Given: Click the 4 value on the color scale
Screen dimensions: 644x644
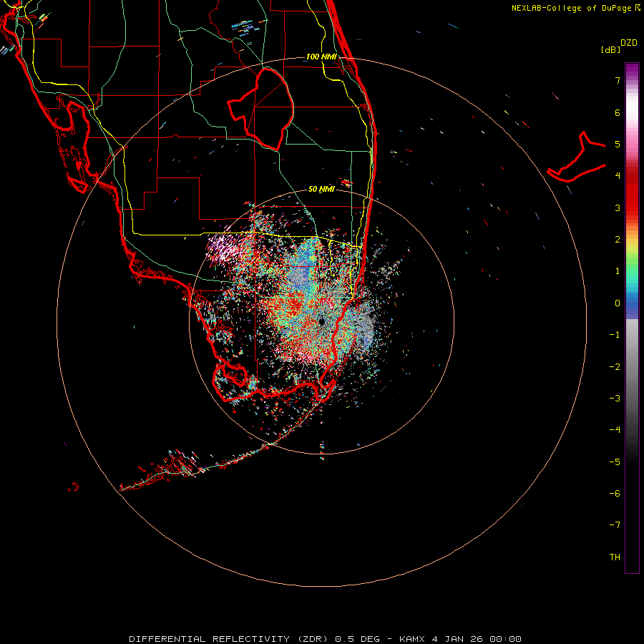Looking at the screenshot, I should coord(618,176).
